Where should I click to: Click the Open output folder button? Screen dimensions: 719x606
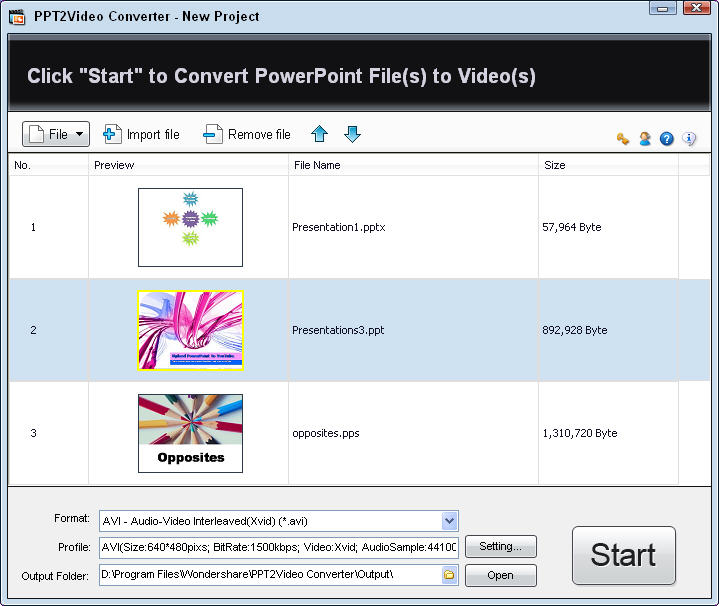[x=500, y=575]
